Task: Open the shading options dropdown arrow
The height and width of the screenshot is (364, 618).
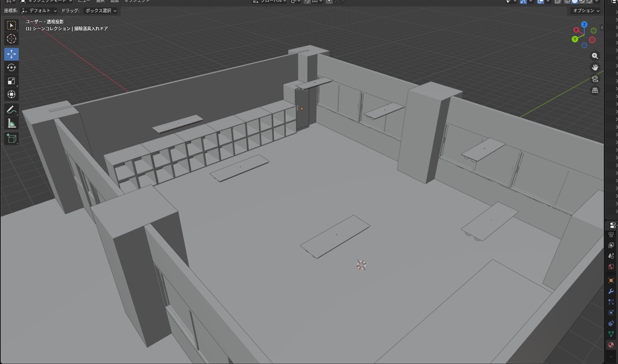Action: click(597, 1)
